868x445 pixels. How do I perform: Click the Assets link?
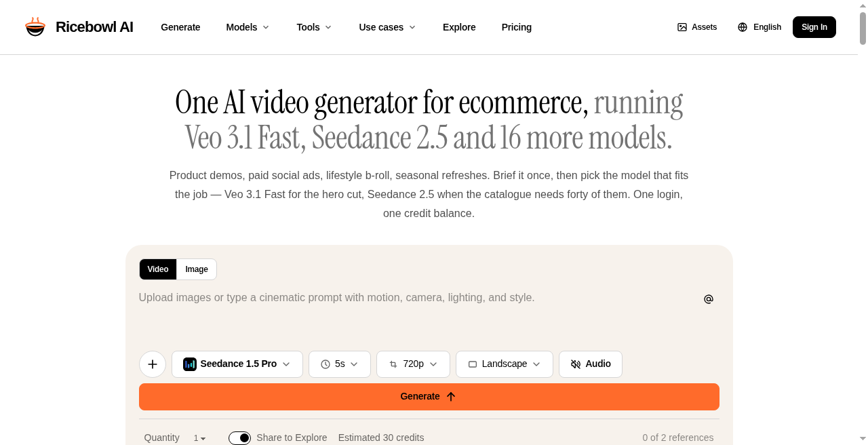pyautogui.click(x=697, y=27)
